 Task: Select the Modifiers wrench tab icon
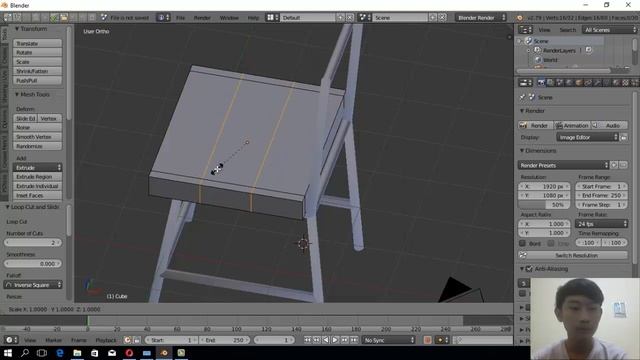point(598,83)
